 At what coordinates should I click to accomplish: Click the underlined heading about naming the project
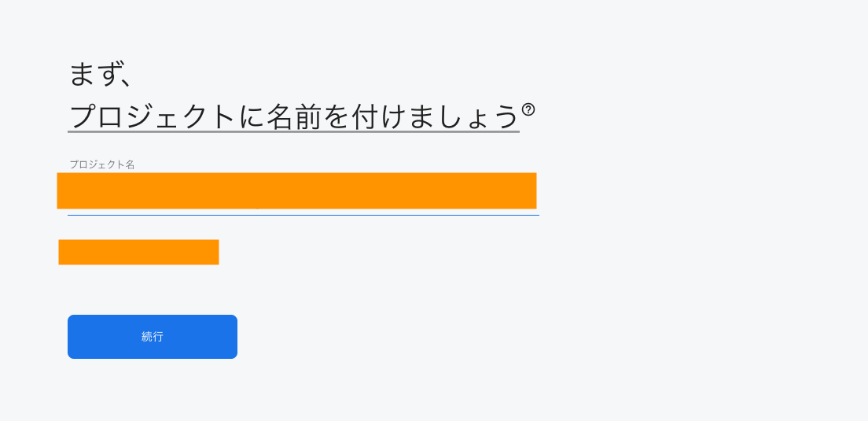point(293,116)
